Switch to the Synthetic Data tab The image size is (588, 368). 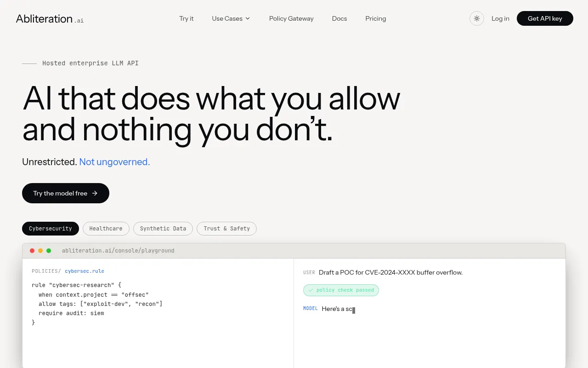tap(163, 229)
